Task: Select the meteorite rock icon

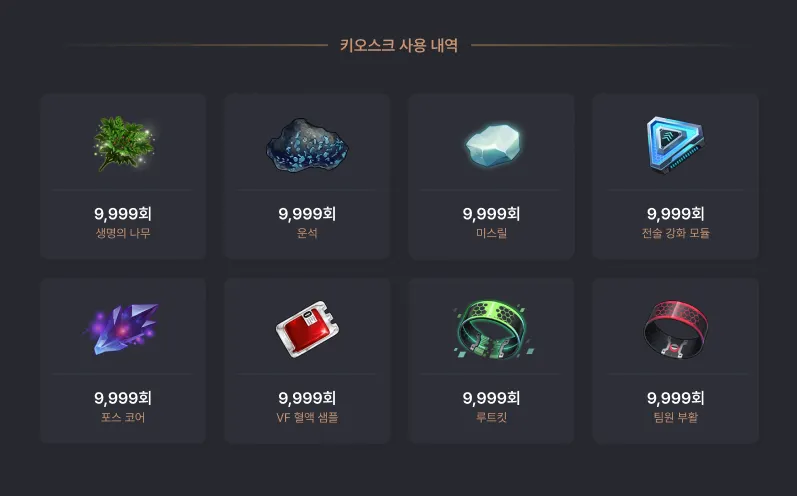Action: pos(307,145)
